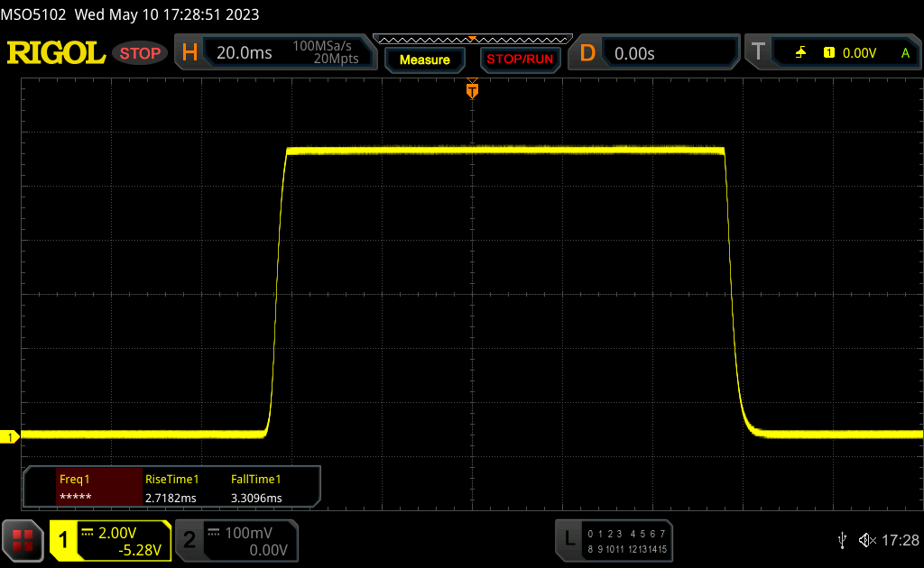Open the delay D settings icon
The width and height of the screenshot is (924, 568).
click(587, 53)
